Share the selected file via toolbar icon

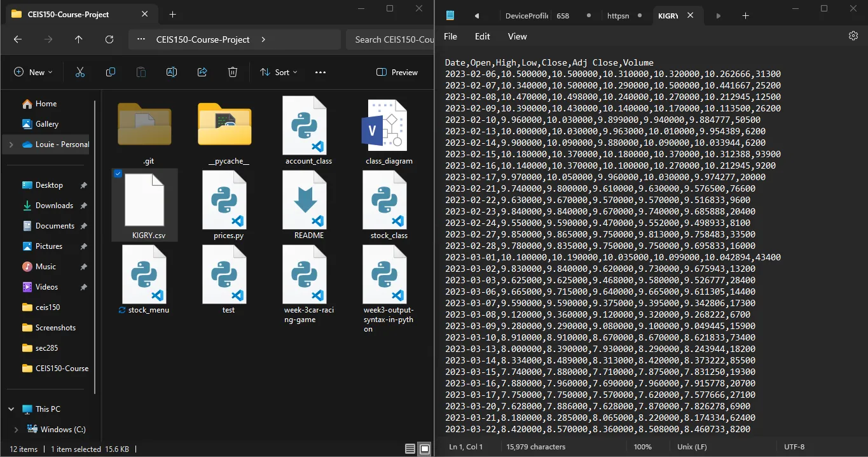[202, 73]
